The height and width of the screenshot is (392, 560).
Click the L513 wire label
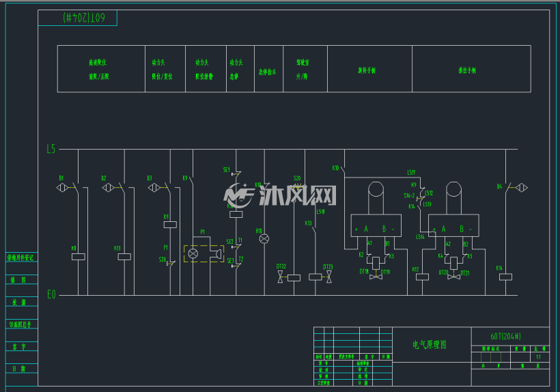point(427,204)
